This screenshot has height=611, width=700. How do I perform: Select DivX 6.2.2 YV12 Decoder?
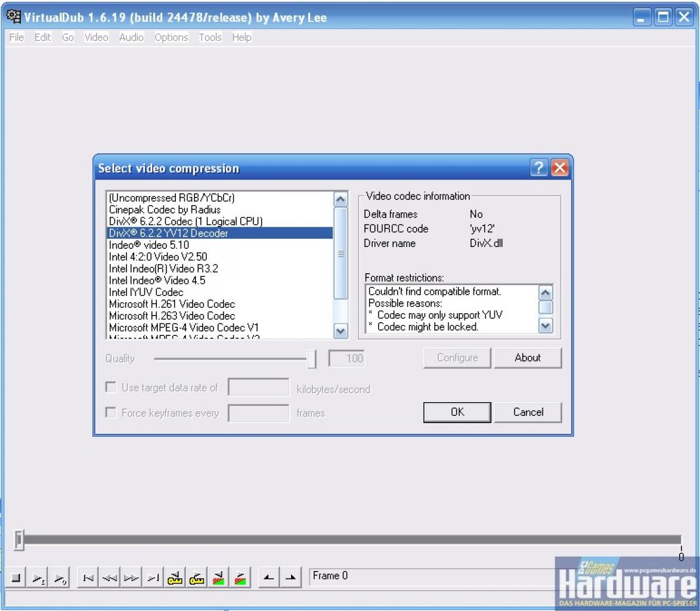pos(221,233)
